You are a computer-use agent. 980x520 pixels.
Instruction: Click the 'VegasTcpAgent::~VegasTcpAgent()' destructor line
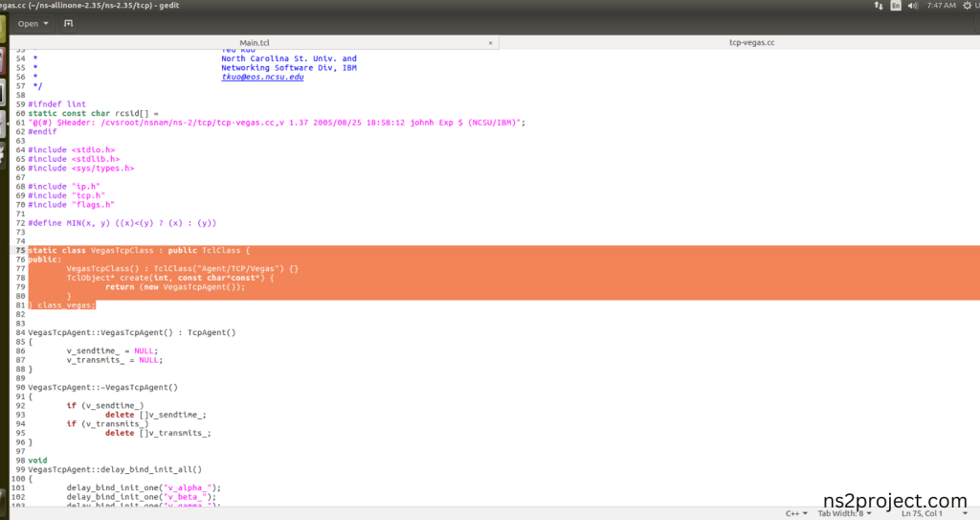pos(103,387)
